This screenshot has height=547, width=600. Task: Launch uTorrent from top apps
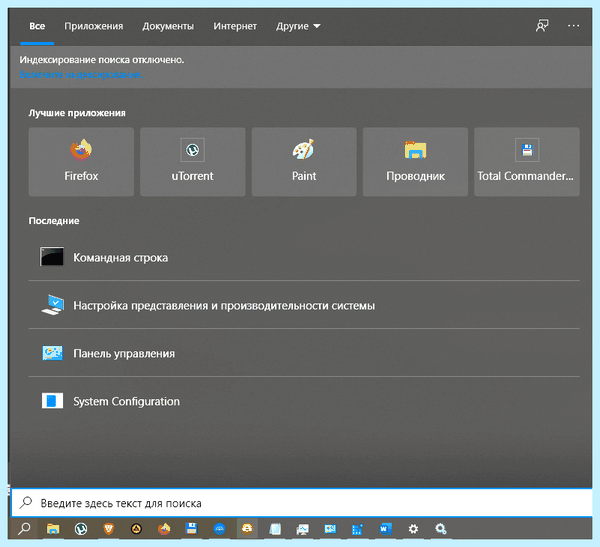click(192, 162)
